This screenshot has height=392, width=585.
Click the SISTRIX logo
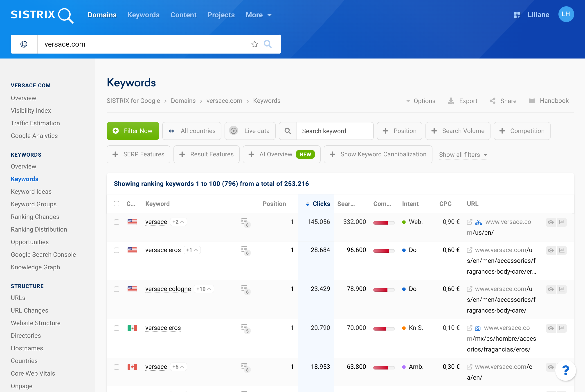42,15
